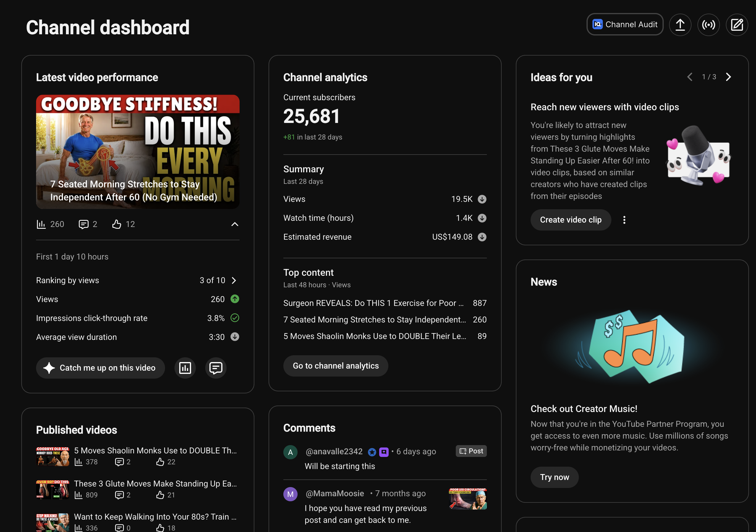Click Try now for Creator Music
Screen dimensions: 756x532
[x=555, y=477]
